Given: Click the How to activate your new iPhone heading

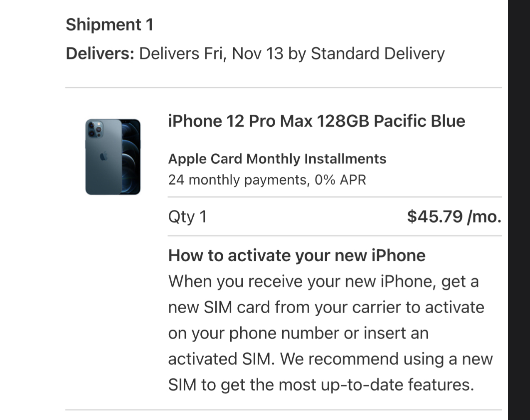Looking at the screenshot, I should click(x=297, y=255).
